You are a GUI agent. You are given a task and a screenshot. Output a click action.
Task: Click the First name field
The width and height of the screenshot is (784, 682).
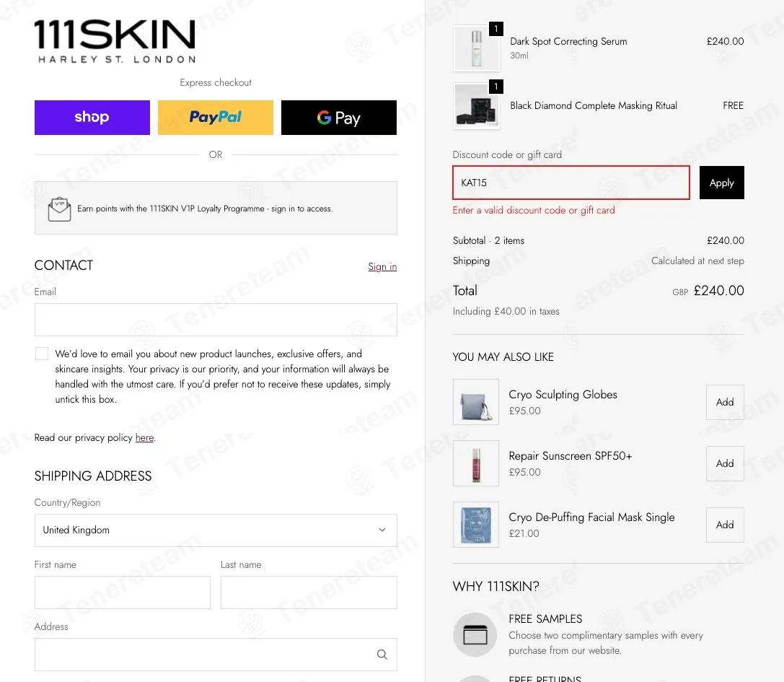click(123, 593)
